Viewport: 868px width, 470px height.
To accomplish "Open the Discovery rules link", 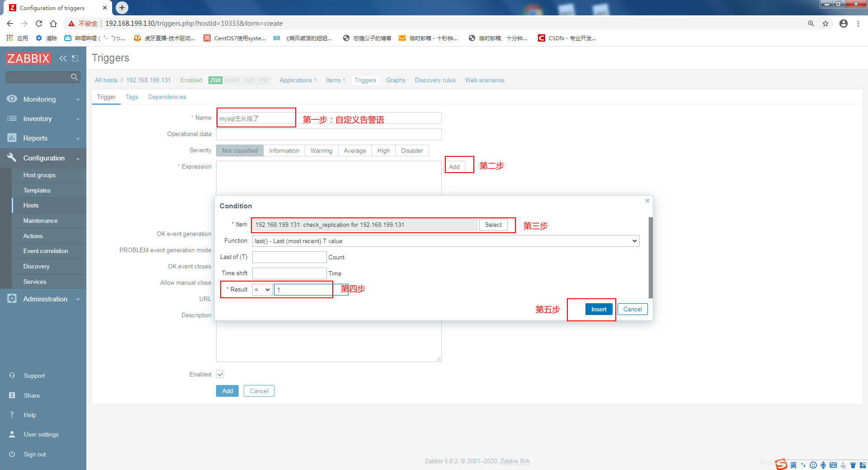I will click(x=435, y=80).
